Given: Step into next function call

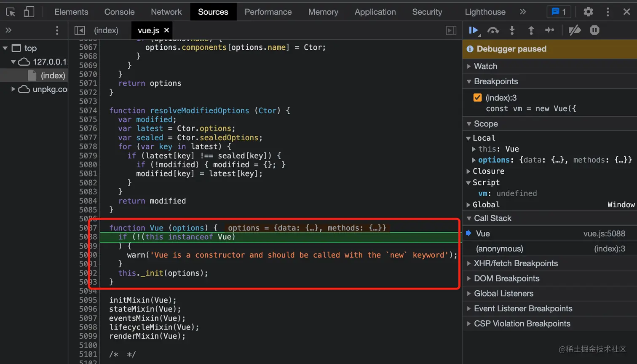Looking at the screenshot, I should [x=512, y=30].
